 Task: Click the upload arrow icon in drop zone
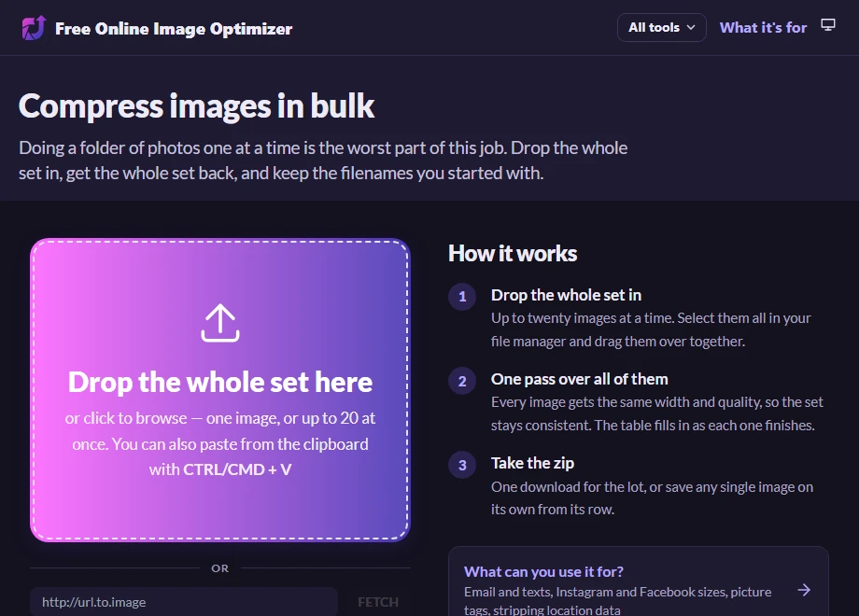[220, 323]
